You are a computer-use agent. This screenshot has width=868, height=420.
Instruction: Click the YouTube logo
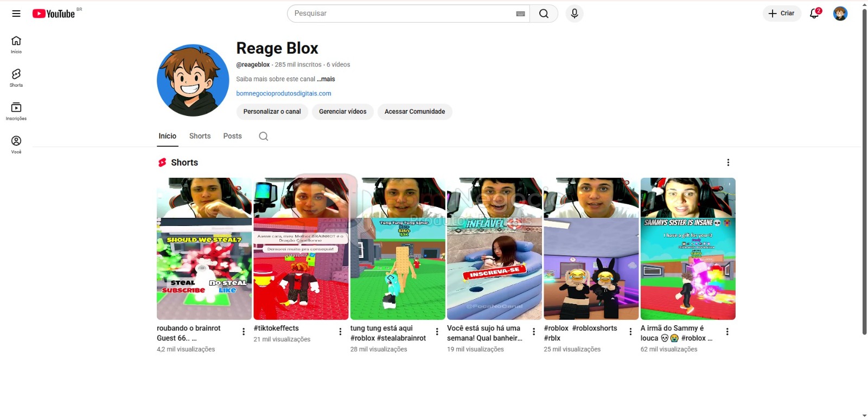[x=54, y=14]
